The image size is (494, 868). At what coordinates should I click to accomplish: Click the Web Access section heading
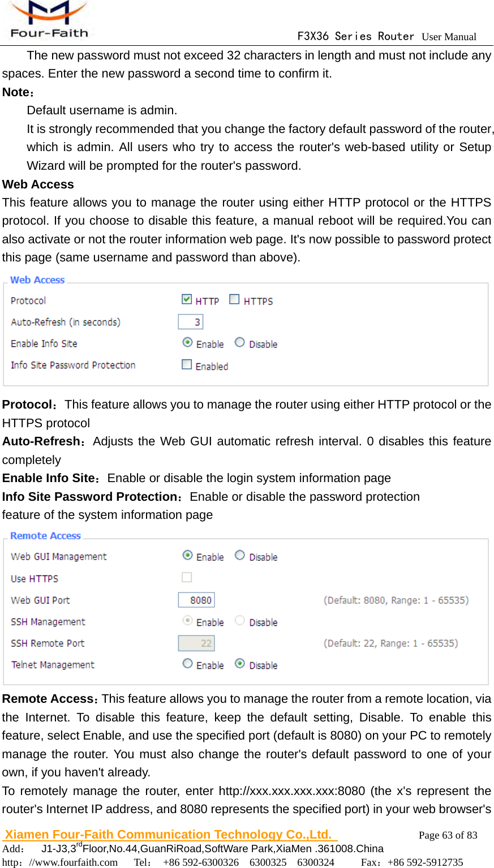(x=37, y=280)
